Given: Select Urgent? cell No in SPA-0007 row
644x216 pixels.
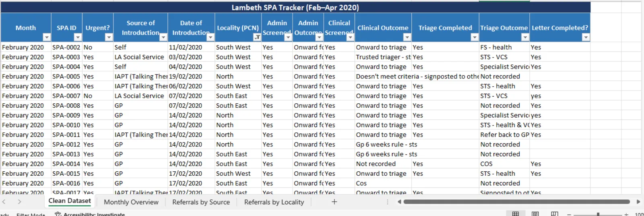Looking at the screenshot, I should point(98,96).
